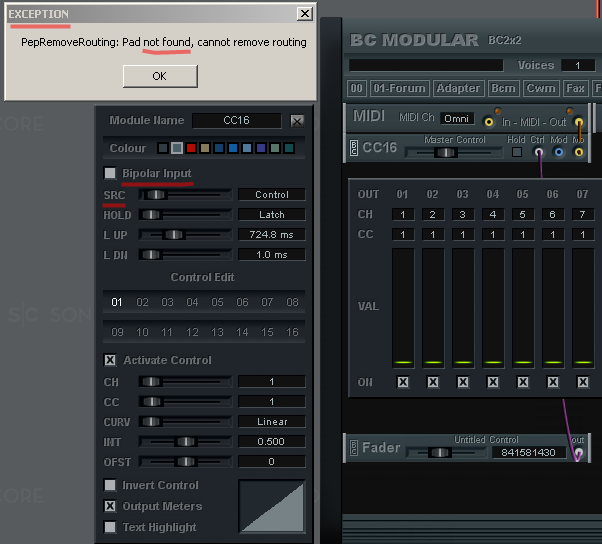This screenshot has height=544, width=602.
Task: Click the Module Name CC16 text field
Action: point(236,121)
